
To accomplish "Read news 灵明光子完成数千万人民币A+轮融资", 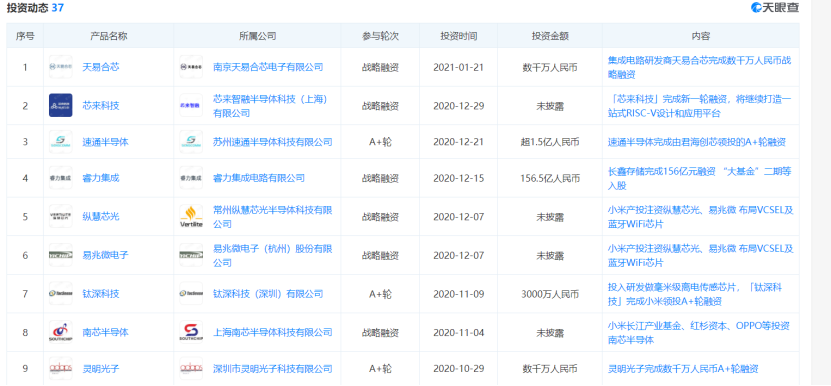I will coord(683,369).
